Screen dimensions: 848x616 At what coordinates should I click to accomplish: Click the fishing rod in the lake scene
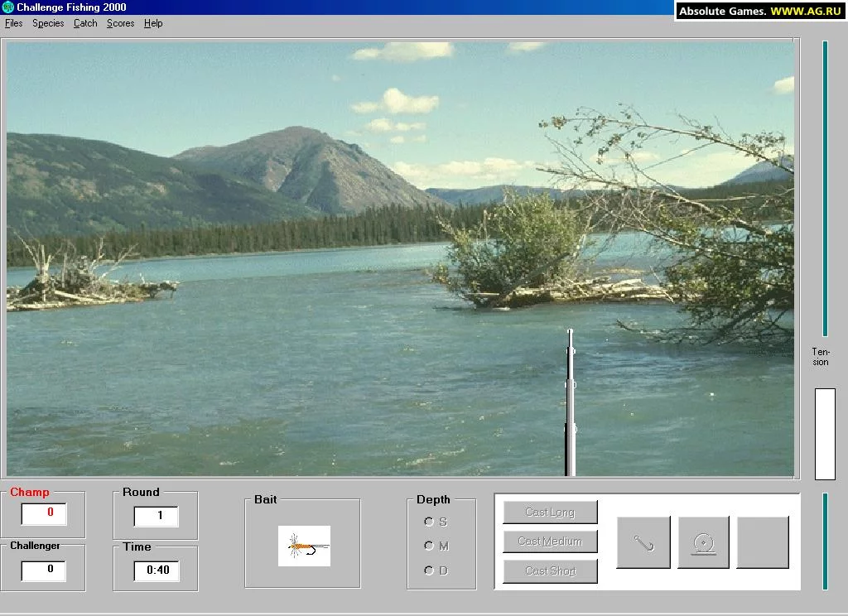570,402
